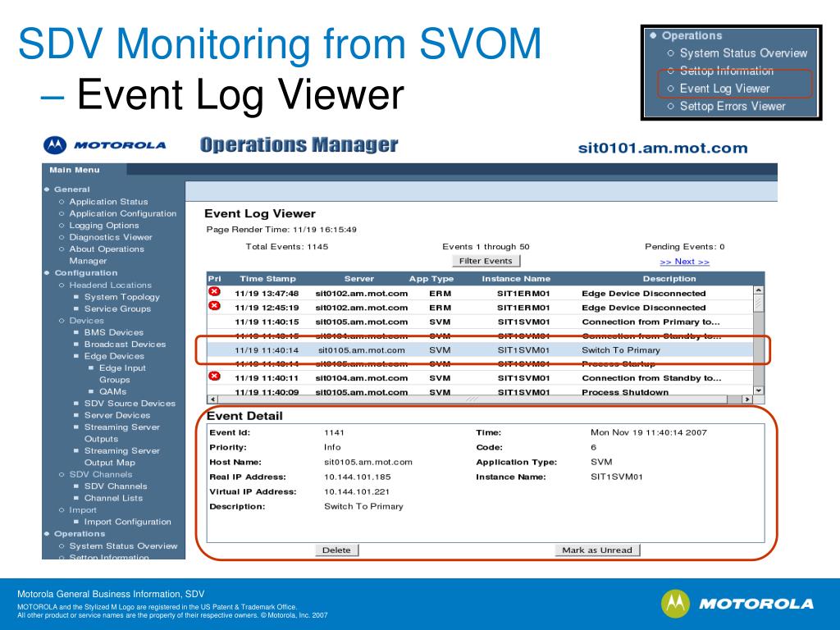Select 11/19 11:40:11 Connection from Standby row
The width and height of the screenshot is (840, 630).
[x=480, y=377]
